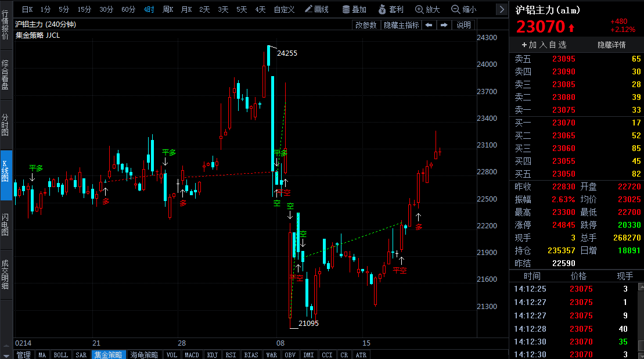
Task: Click the left arrow indicator button
Action: coord(429,25)
